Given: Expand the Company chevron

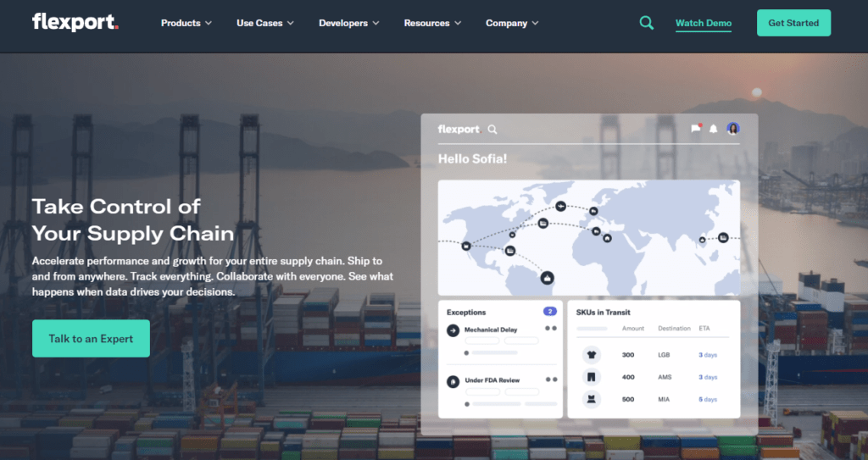Looking at the screenshot, I should pyautogui.click(x=536, y=23).
